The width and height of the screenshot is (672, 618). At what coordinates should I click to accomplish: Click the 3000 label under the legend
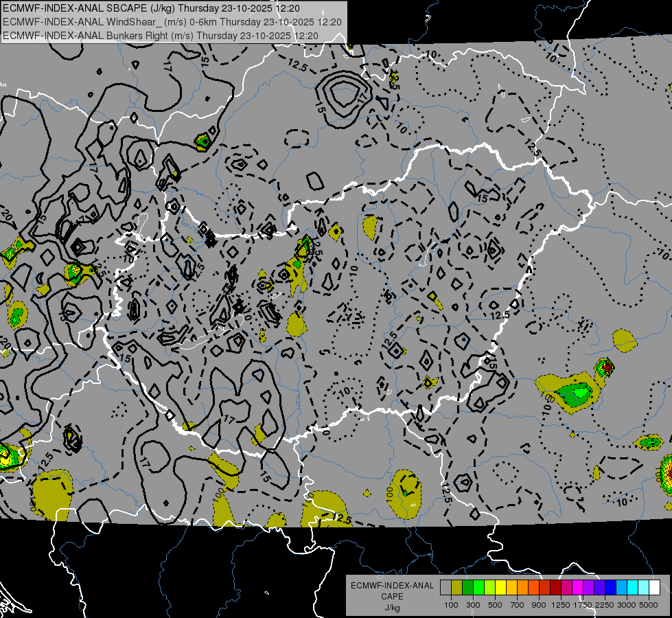(x=626, y=605)
